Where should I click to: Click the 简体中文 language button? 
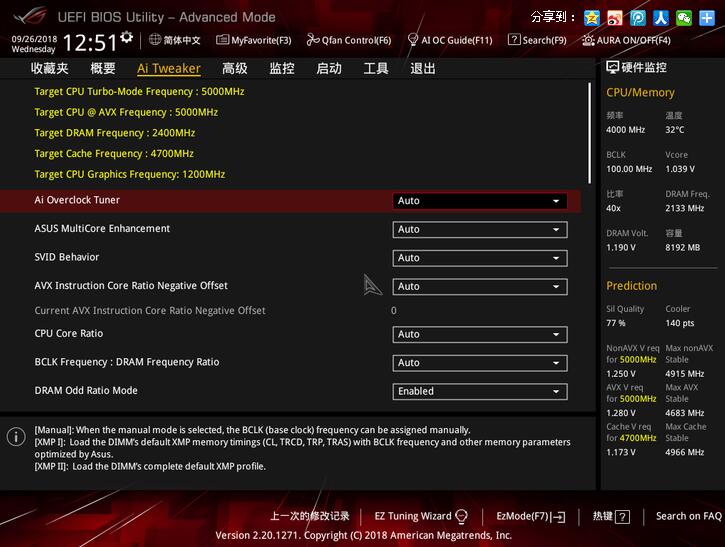point(175,40)
